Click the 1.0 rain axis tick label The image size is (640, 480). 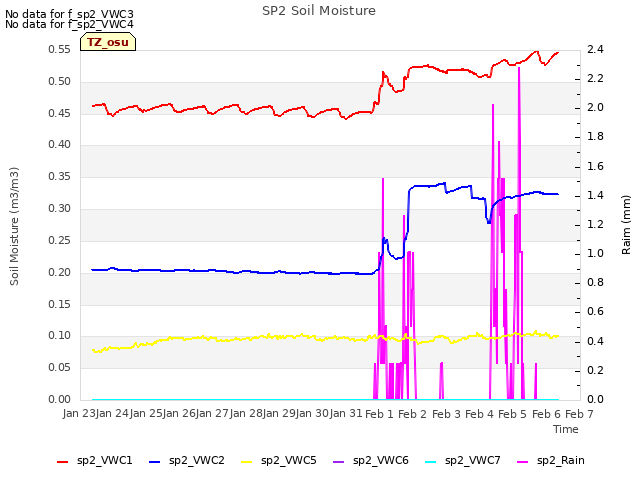click(595, 254)
